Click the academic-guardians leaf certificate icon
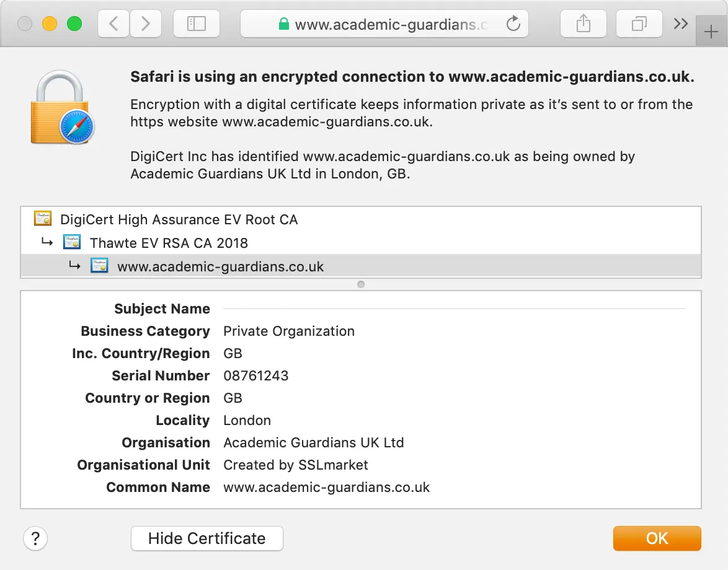 point(99,266)
